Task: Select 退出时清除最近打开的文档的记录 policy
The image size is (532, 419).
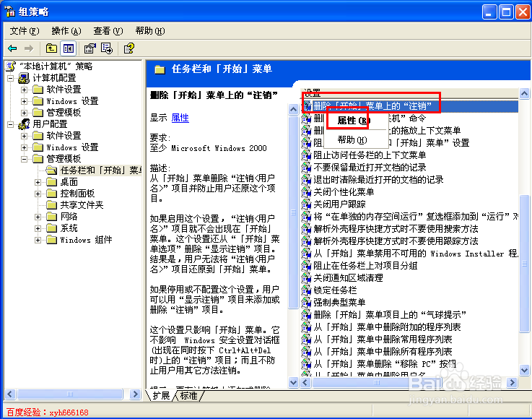Action: pos(378,180)
